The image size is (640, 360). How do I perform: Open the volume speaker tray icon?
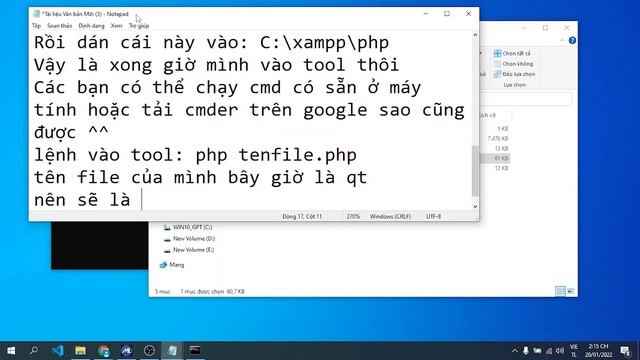click(560, 351)
